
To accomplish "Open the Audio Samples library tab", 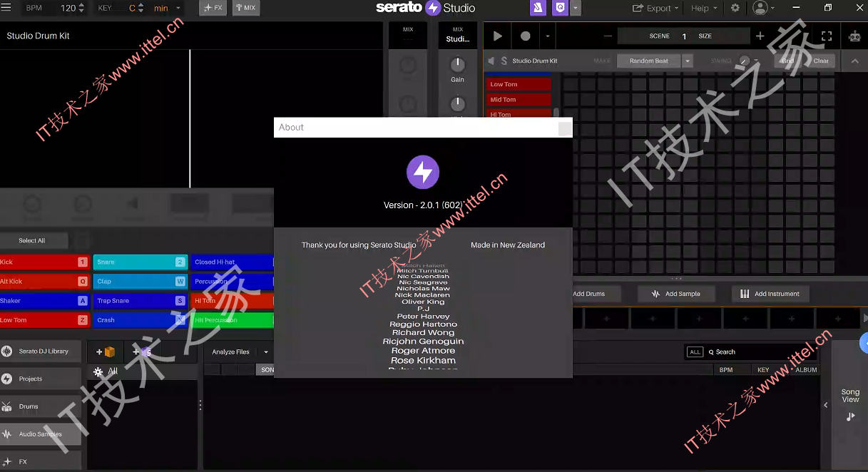I will coord(40,433).
